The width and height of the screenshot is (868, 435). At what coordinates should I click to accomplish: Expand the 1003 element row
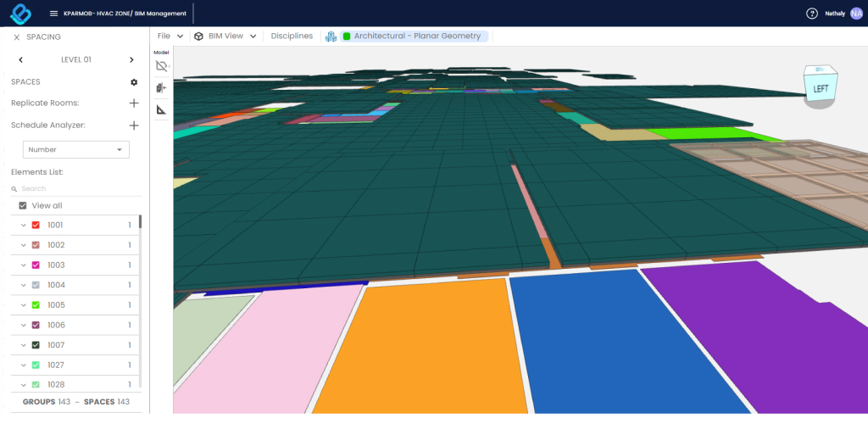(24, 265)
